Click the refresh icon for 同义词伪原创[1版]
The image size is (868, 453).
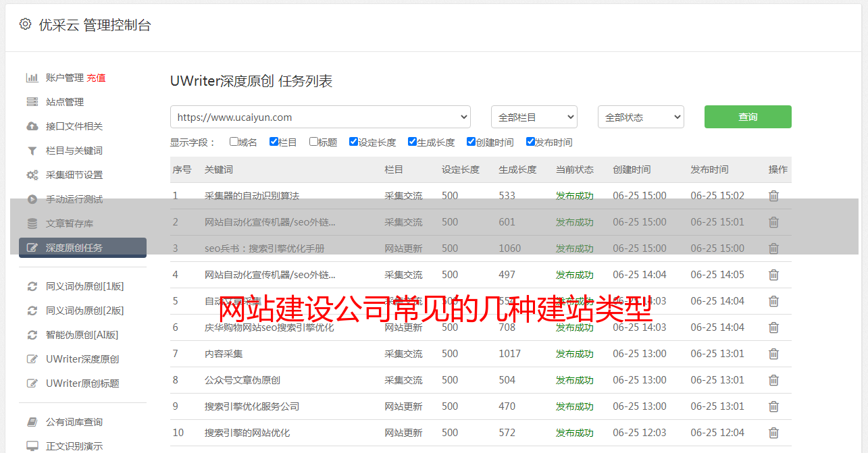pos(32,286)
